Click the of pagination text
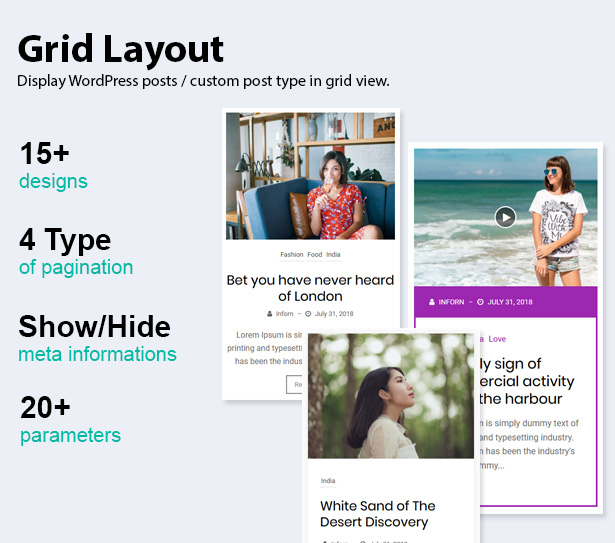 point(76,268)
